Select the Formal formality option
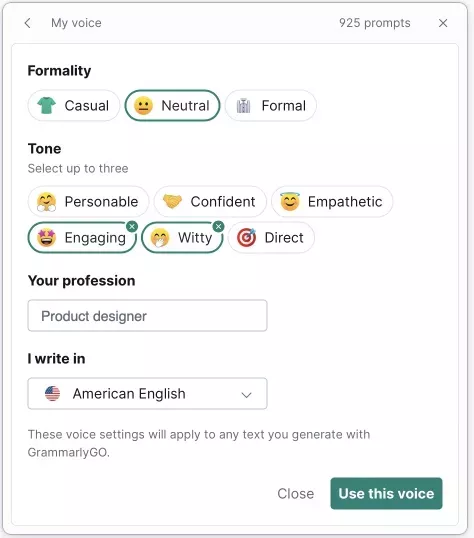 270,105
